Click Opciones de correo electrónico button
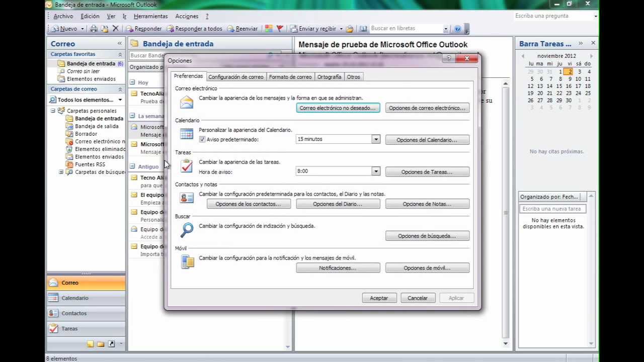 427,108
